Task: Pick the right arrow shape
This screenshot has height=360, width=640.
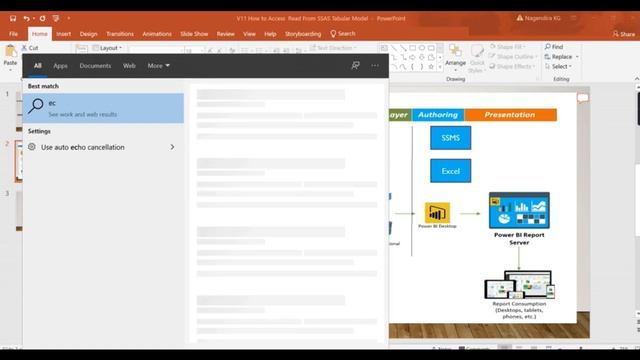Action: point(412,57)
